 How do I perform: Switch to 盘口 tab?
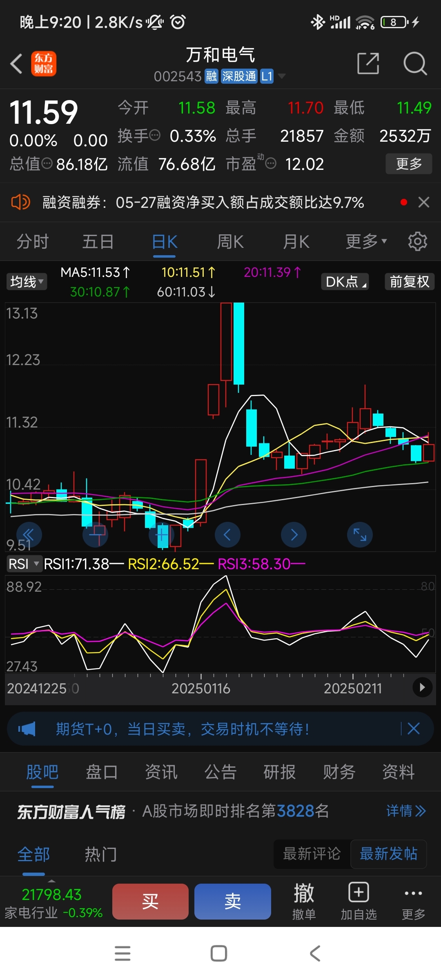[102, 772]
